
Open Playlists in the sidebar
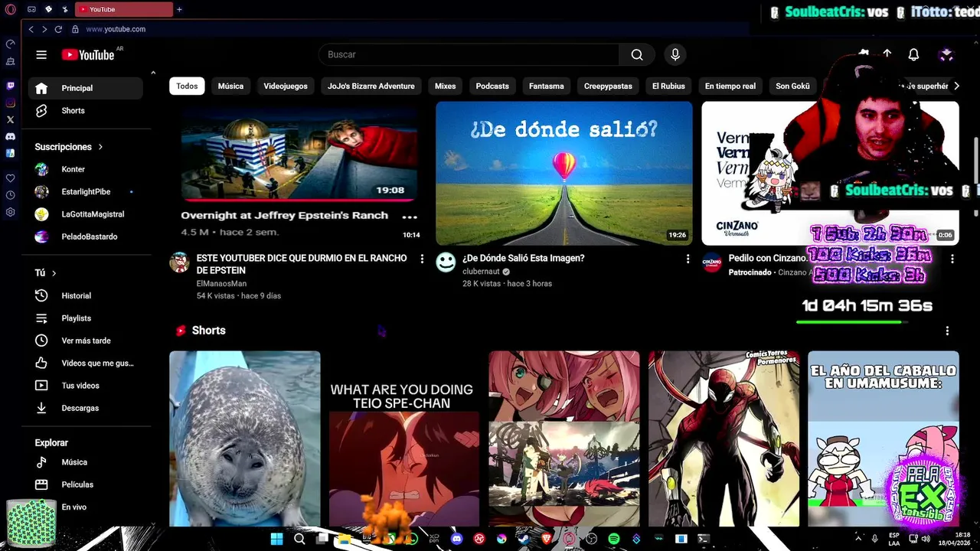click(86, 318)
